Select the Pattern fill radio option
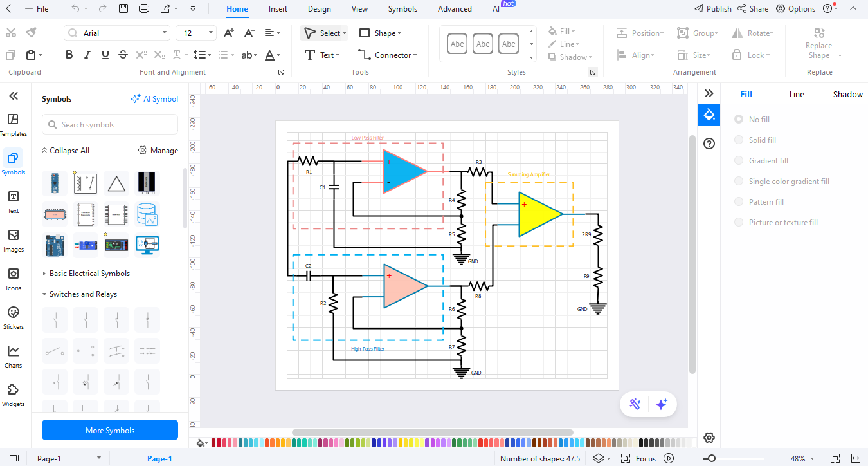Image resolution: width=868 pixels, height=466 pixels. (738, 201)
